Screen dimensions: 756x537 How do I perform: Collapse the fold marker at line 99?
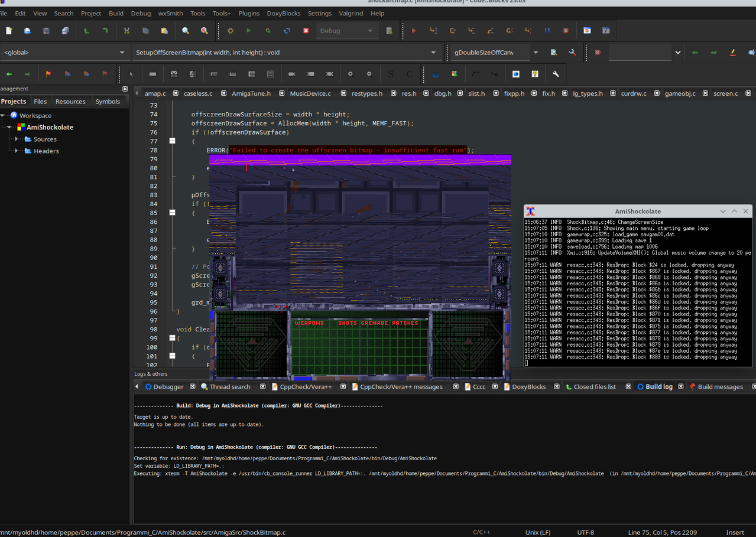point(172,338)
